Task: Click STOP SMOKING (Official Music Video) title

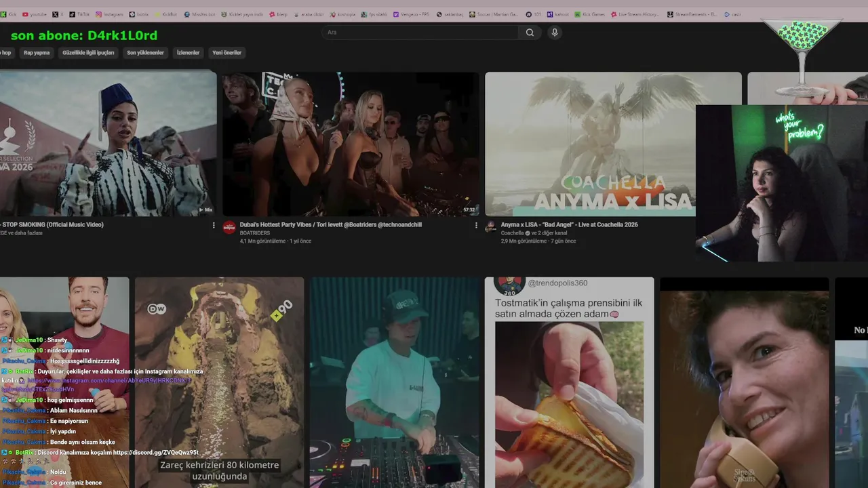Action: tap(52, 224)
